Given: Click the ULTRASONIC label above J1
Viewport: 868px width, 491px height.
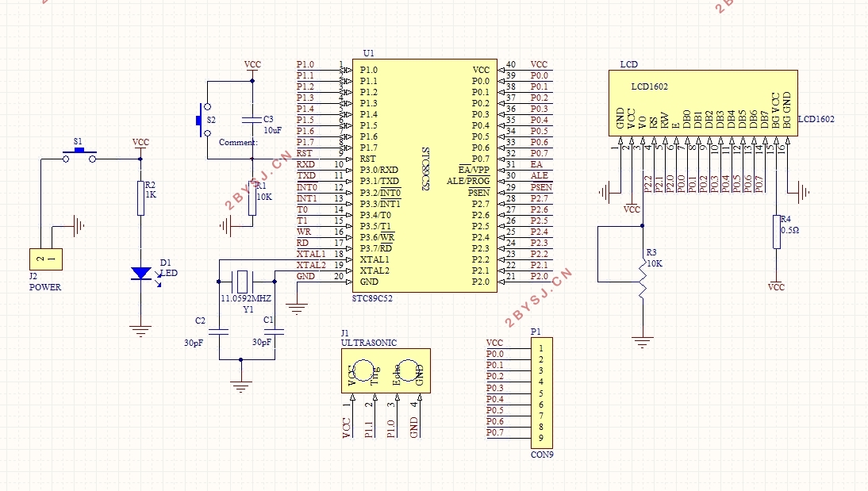Looking at the screenshot, I should coord(369,343).
